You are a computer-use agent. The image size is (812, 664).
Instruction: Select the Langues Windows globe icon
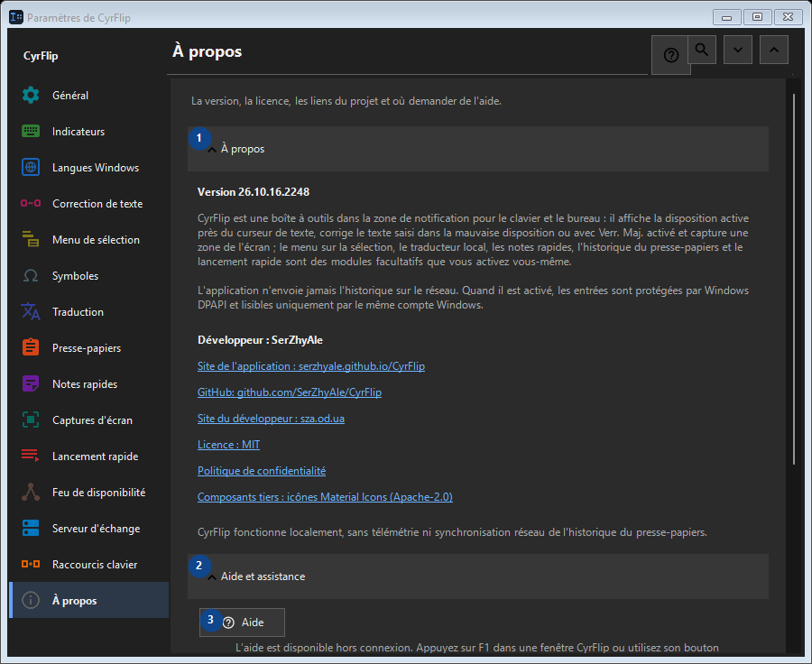31,167
